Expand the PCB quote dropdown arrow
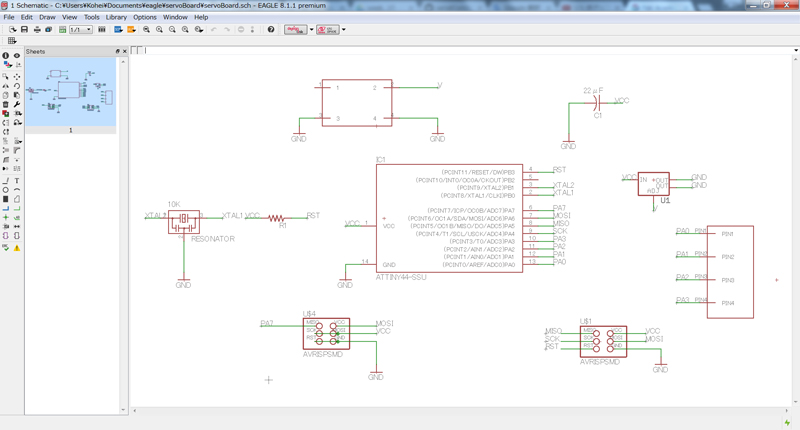This screenshot has width=800, height=430. (x=343, y=30)
